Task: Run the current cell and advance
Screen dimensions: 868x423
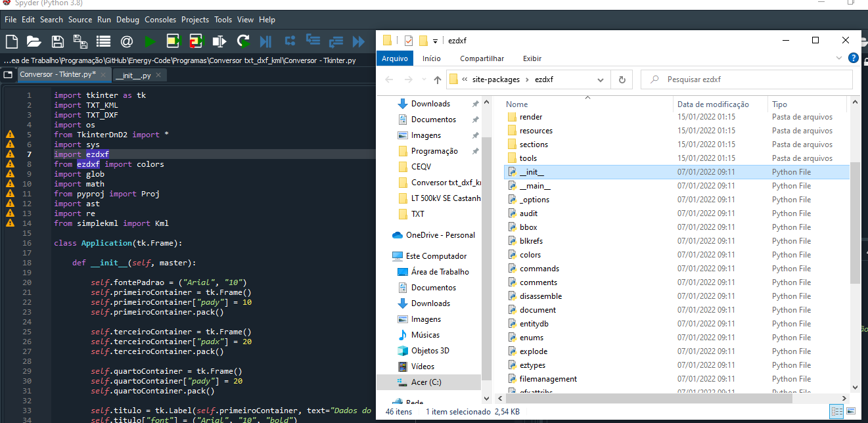Action: [196, 42]
